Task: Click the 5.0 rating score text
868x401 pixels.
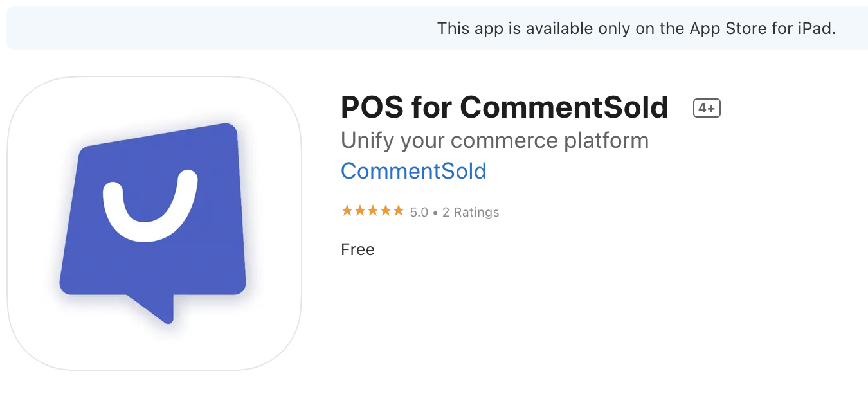Action: pos(419,212)
